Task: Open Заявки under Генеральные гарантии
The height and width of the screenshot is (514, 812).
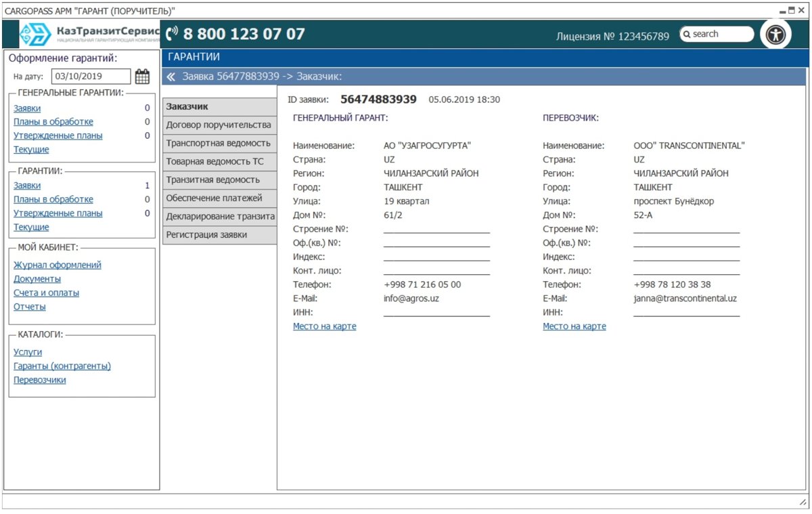Action: pyautogui.click(x=27, y=108)
